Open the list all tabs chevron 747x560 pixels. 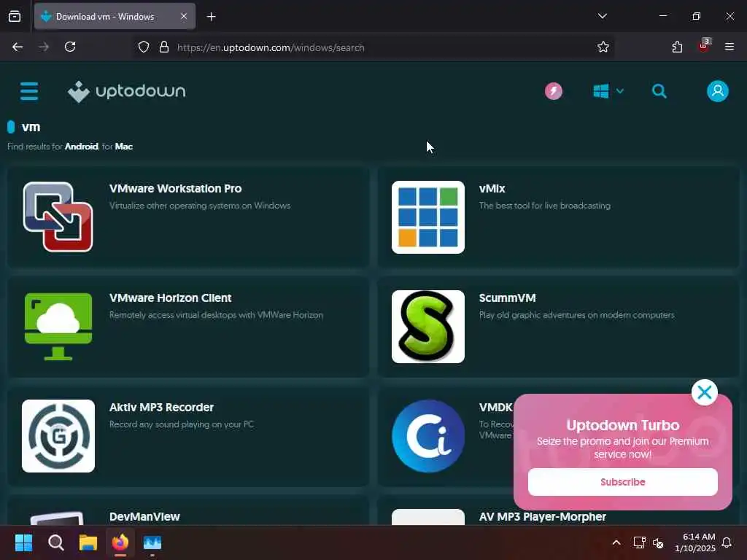click(x=602, y=16)
